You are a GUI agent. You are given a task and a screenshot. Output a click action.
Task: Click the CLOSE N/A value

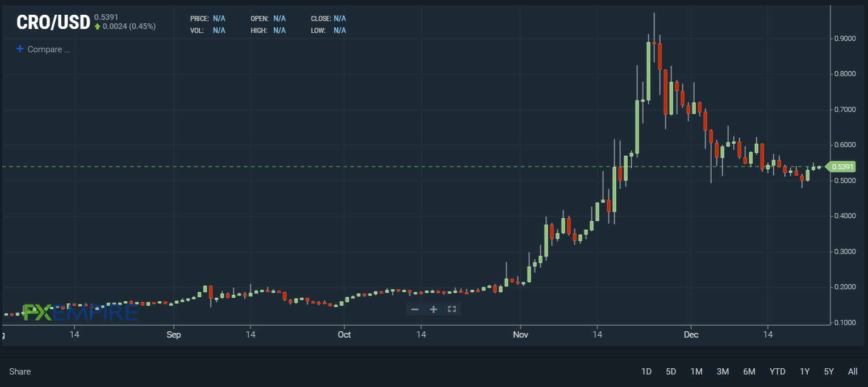point(340,19)
